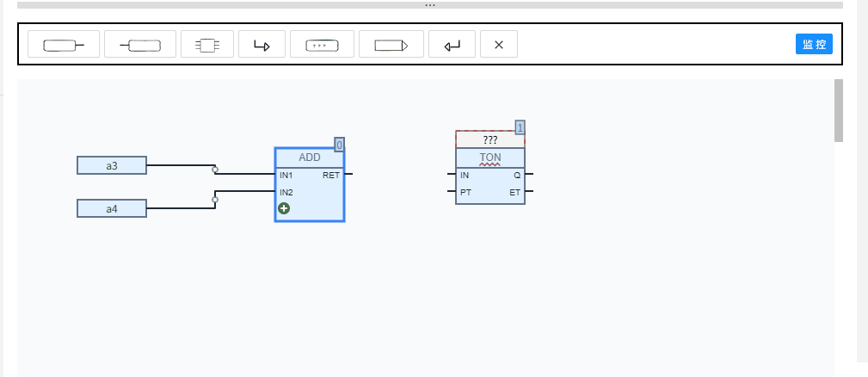Click wire junction point on a4 connection

tap(215, 200)
